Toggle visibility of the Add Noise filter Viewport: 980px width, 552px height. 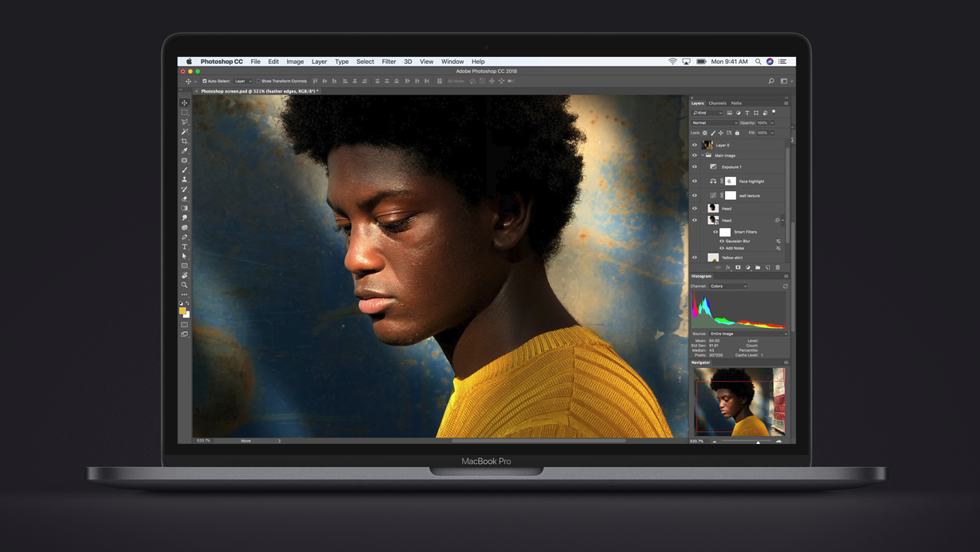pyautogui.click(x=722, y=249)
